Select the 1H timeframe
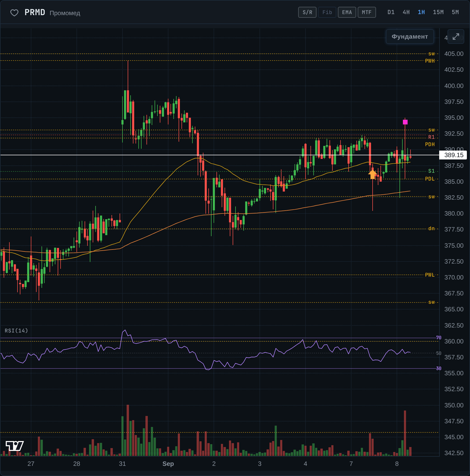The image size is (470, 476). click(421, 12)
